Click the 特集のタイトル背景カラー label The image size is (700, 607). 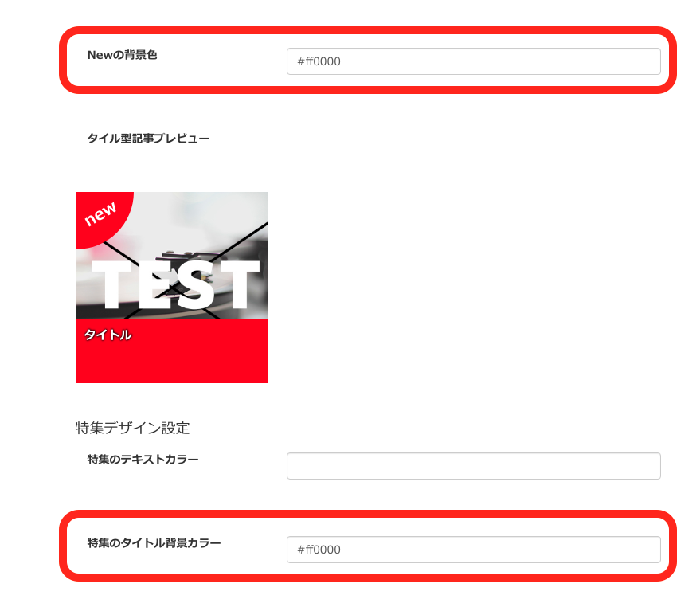tap(154, 542)
